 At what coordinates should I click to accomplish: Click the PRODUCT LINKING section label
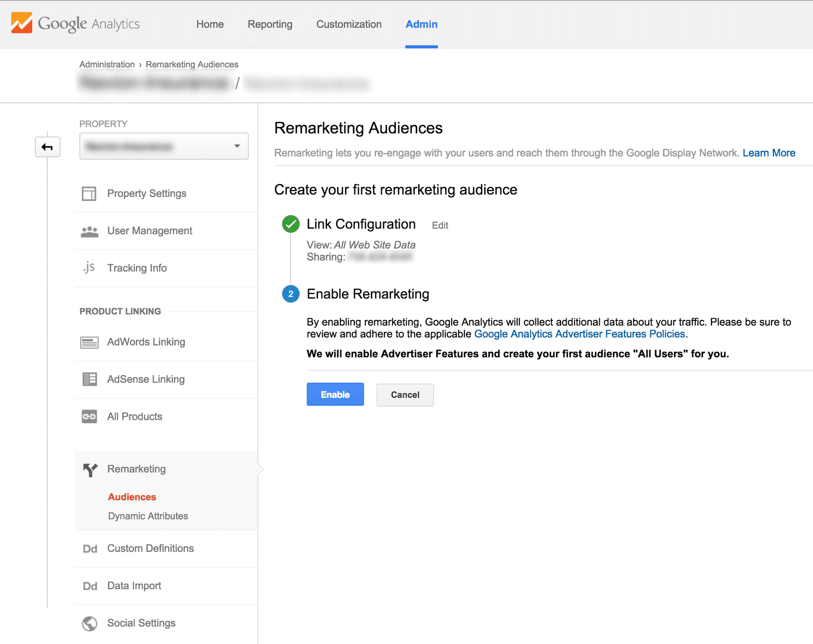coord(120,311)
